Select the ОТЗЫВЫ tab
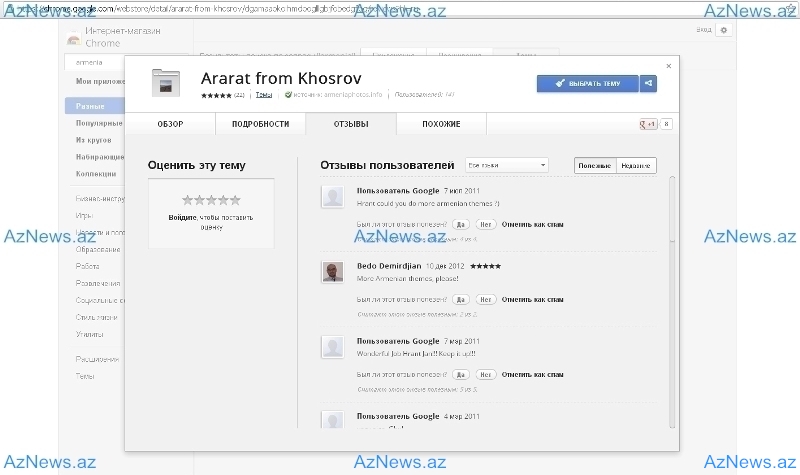Viewport: 800px width, 475px height. [x=351, y=124]
